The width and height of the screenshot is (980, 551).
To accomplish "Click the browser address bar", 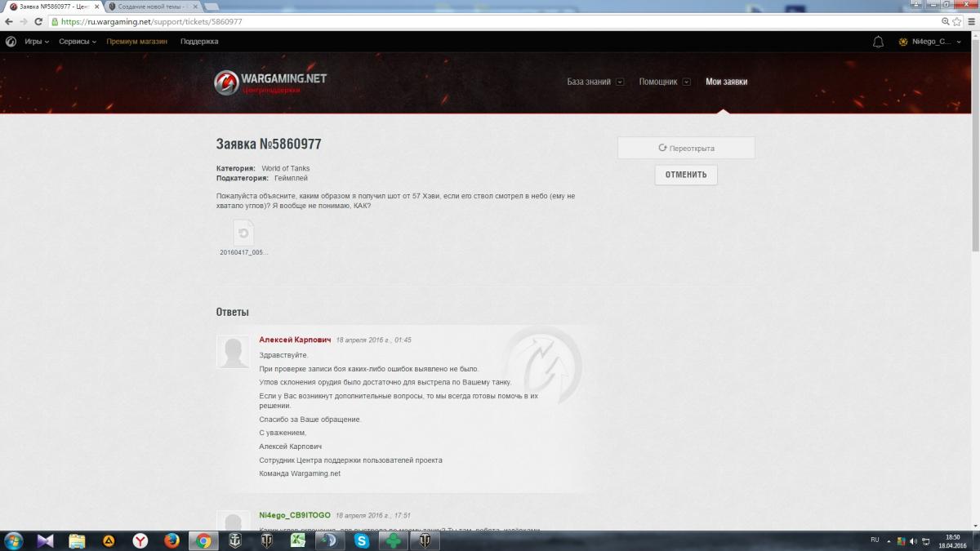I will pos(490,22).
